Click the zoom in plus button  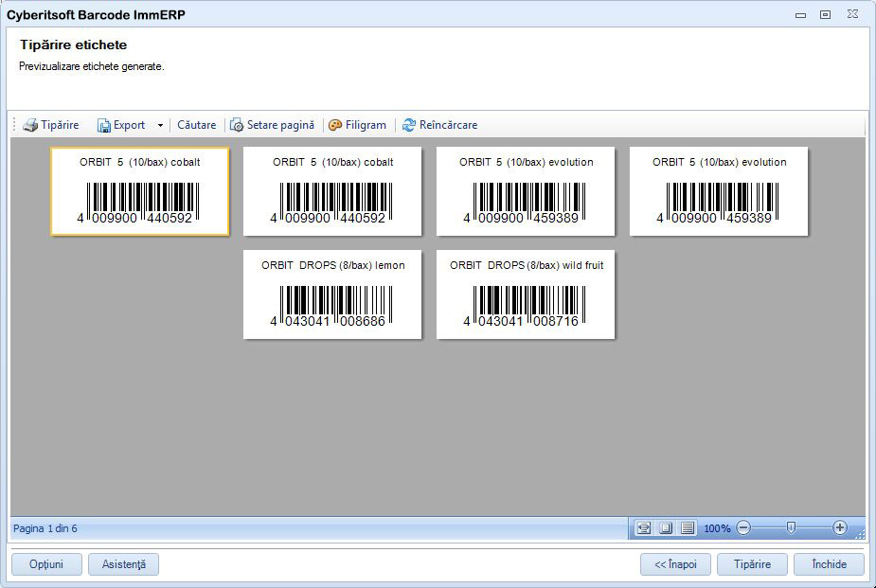tap(840, 527)
